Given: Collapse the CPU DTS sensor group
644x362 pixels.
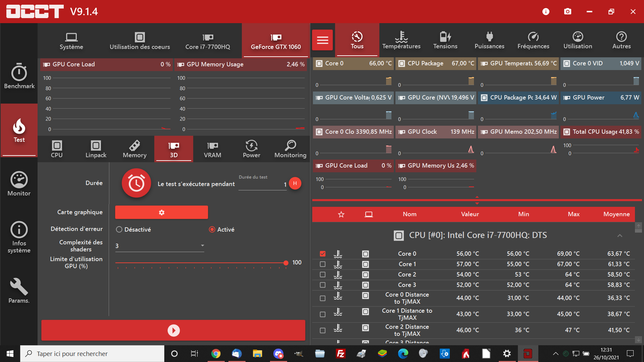Looking at the screenshot, I should tap(620, 236).
